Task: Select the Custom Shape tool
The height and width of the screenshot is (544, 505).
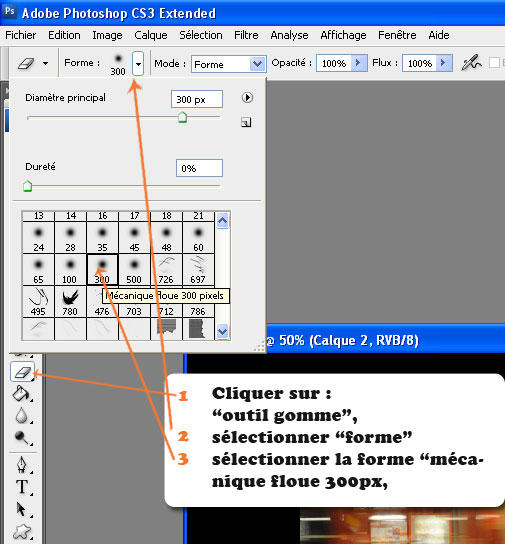Action: coord(22,532)
